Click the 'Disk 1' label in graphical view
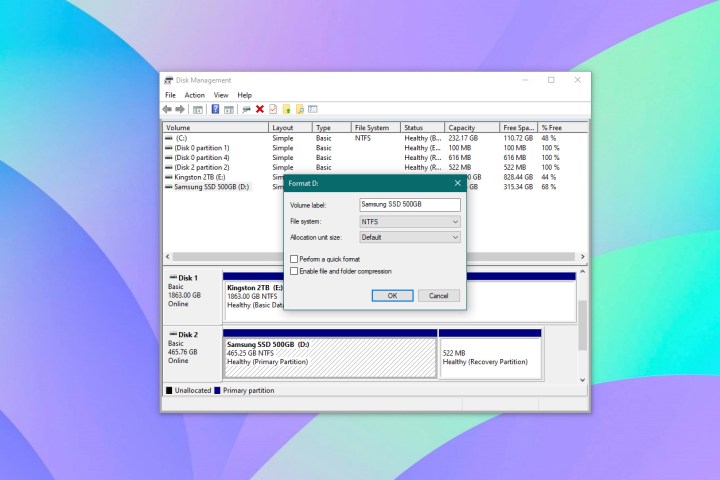This screenshot has width=720, height=480. pos(188,278)
